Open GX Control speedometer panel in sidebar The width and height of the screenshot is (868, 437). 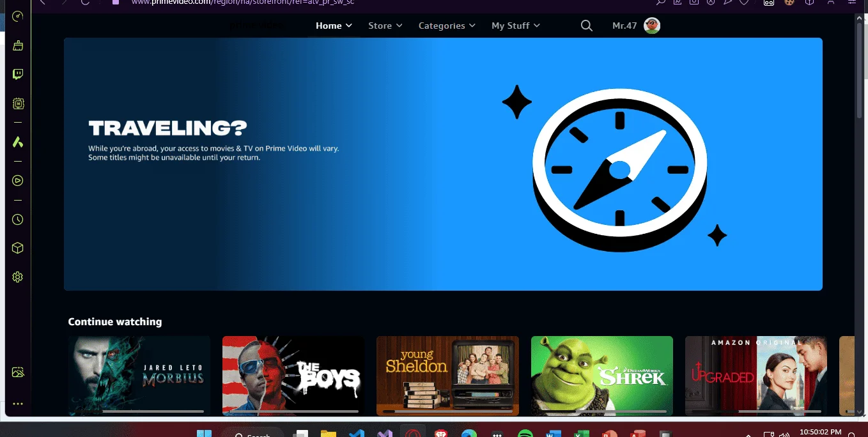coord(18,16)
